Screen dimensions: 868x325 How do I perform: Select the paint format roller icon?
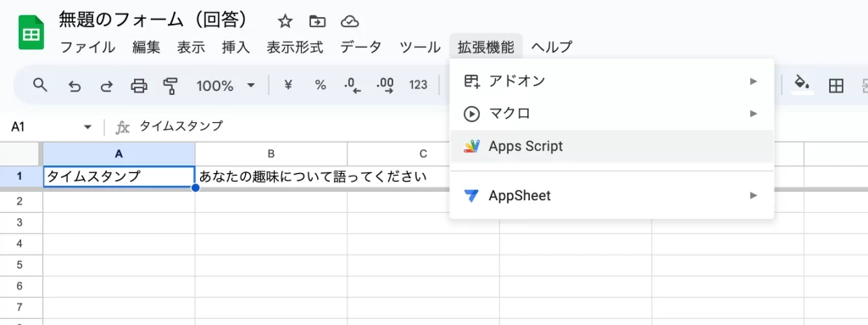[171, 86]
